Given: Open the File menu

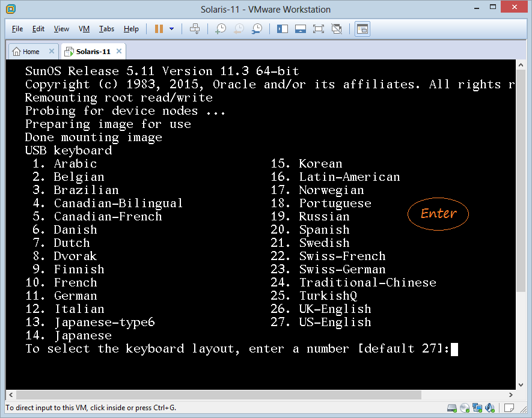Looking at the screenshot, I should pyautogui.click(x=17, y=29).
